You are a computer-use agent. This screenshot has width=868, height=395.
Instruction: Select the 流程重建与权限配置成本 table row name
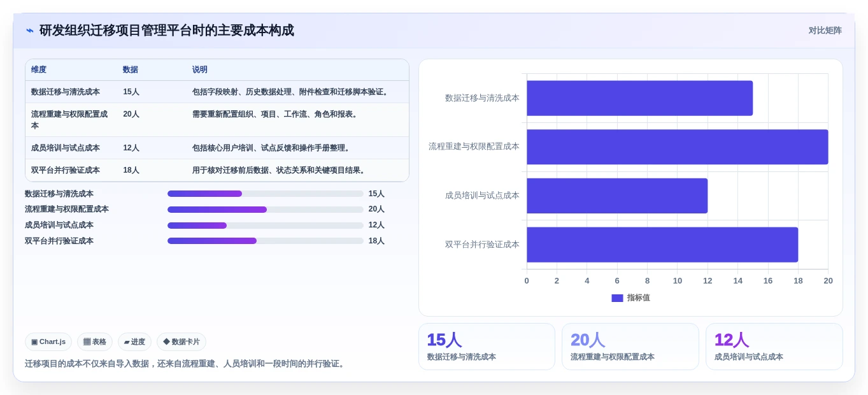coord(69,120)
